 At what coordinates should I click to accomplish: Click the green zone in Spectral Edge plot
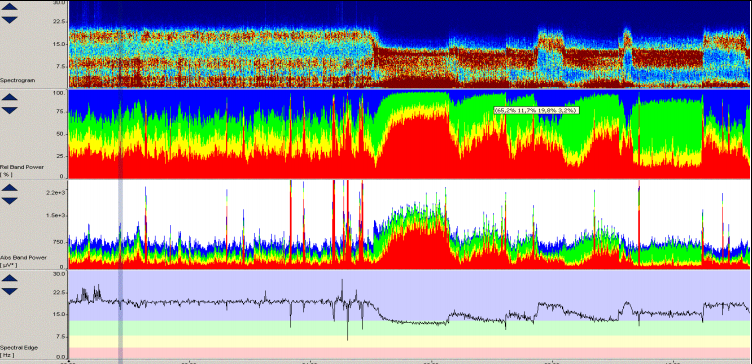point(409,328)
